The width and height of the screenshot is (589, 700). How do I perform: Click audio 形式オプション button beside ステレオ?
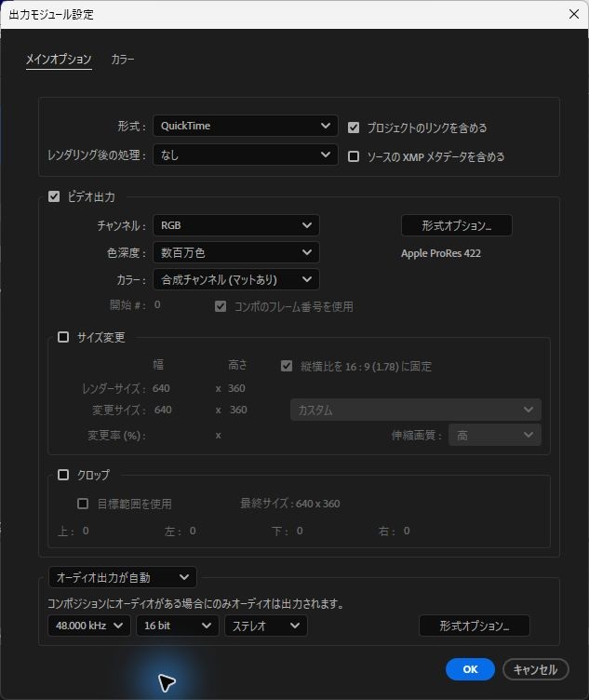coord(475,626)
